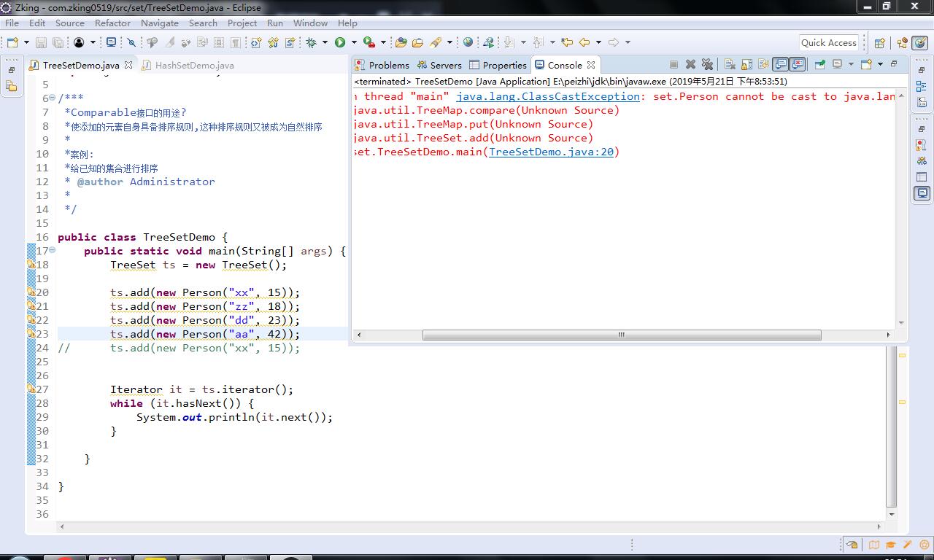Image resolution: width=934 pixels, height=560 pixels.
Task: Click the graduation cap icon in status bar
Action: tap(890, 545)
